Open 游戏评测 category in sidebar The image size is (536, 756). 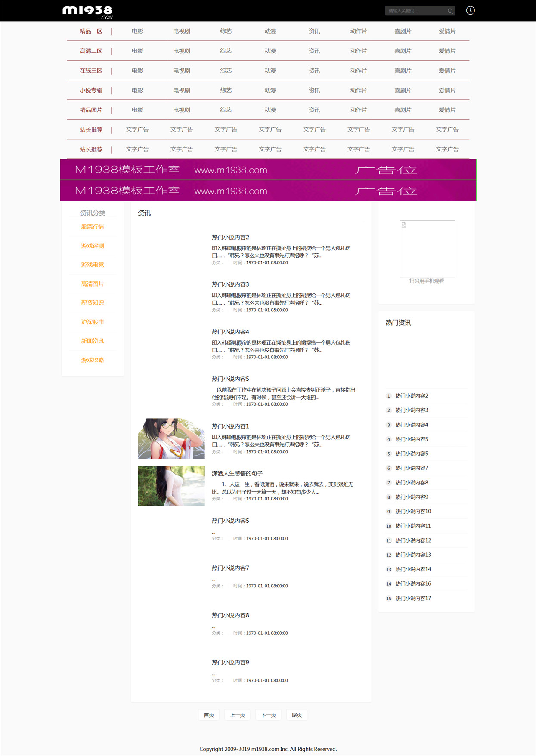(x=93, y=246)
